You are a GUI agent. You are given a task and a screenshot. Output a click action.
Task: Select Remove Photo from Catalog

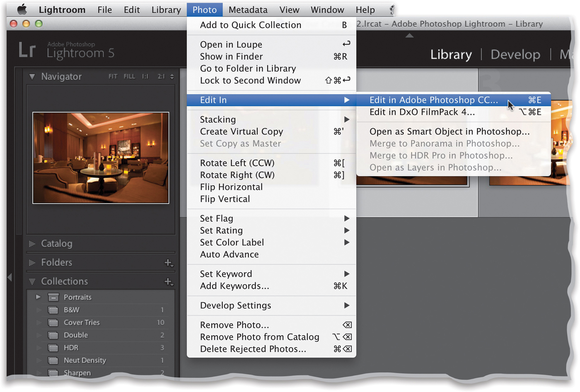(271, 337)
